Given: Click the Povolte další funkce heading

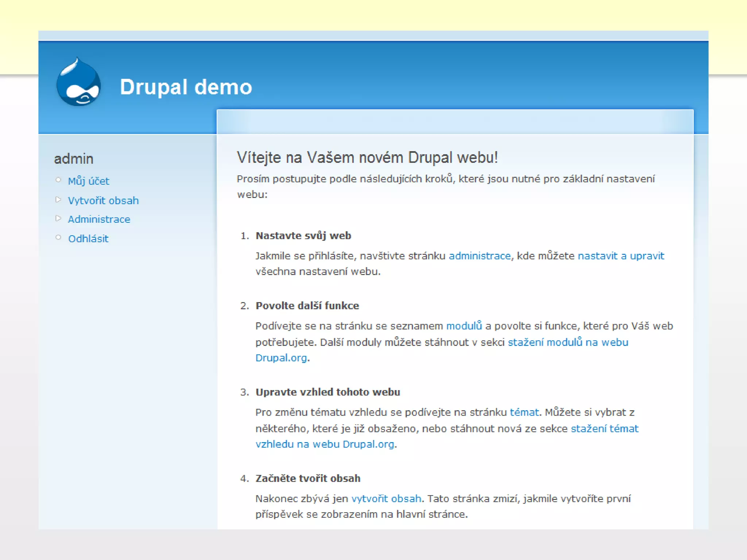Looking at the screenshot, I should [x=307, y=306].
